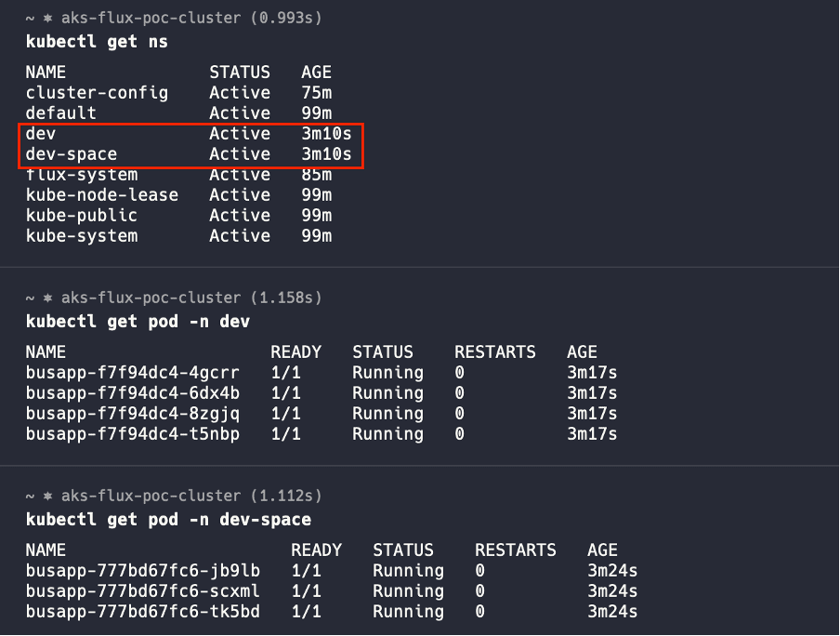
Task: Click the dev namespace name in the list
Action: [41, 134]
